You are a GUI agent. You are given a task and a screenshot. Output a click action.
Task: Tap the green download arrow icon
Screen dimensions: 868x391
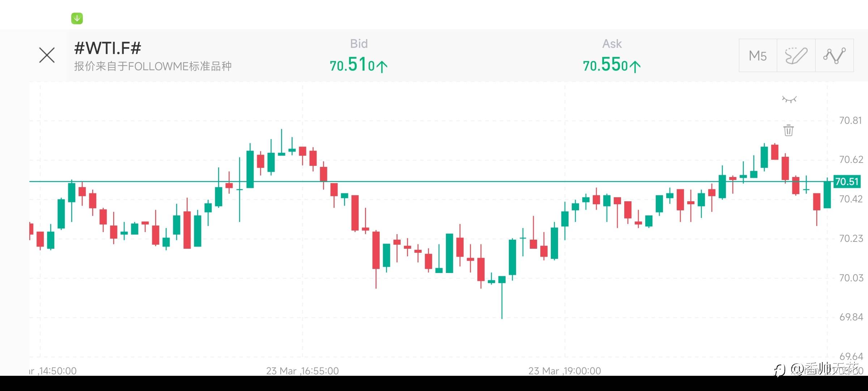point(77,18)
